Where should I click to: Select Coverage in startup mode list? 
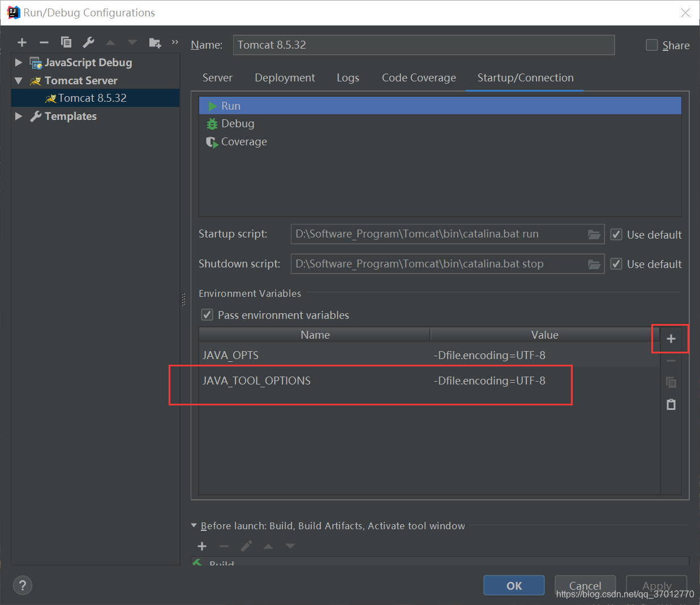click(x=440, y=142)
